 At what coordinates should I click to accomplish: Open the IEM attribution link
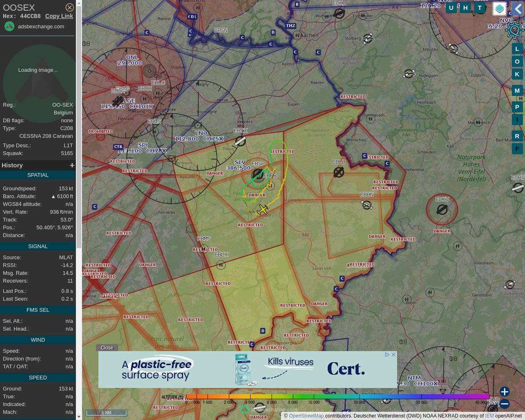(x=489, y=416)
